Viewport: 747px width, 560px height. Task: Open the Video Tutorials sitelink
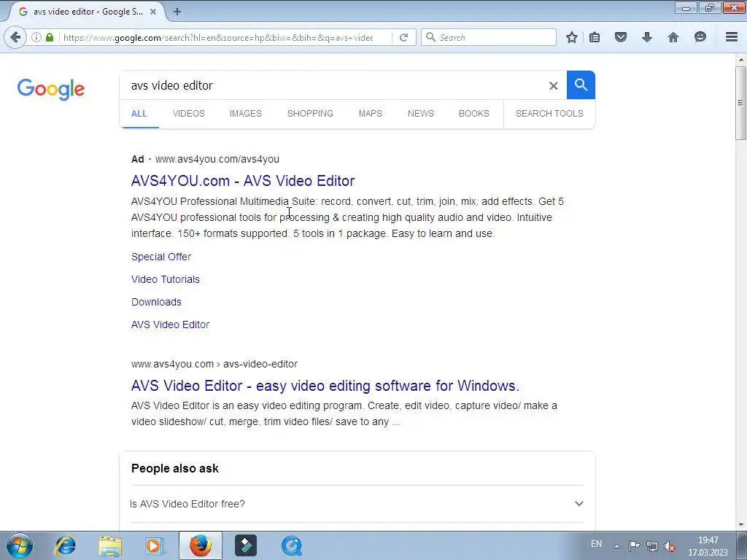click(x=166, y=279)
